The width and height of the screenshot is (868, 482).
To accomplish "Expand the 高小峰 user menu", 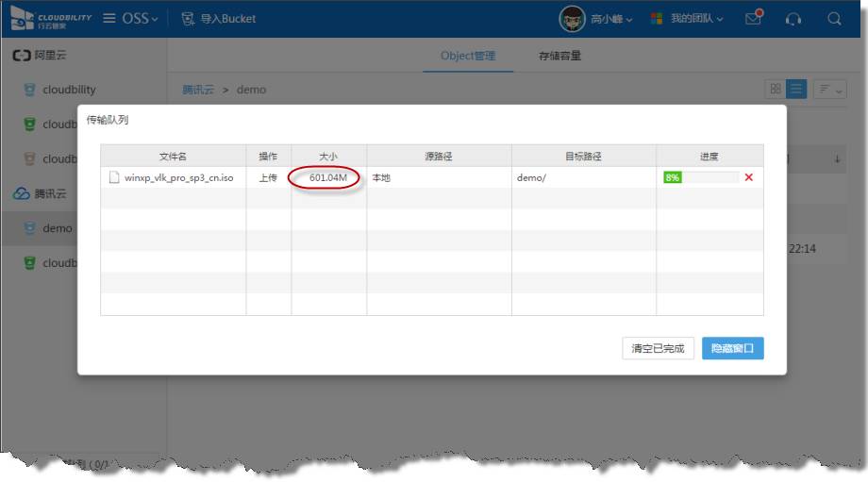I will (x=611, y=19).
